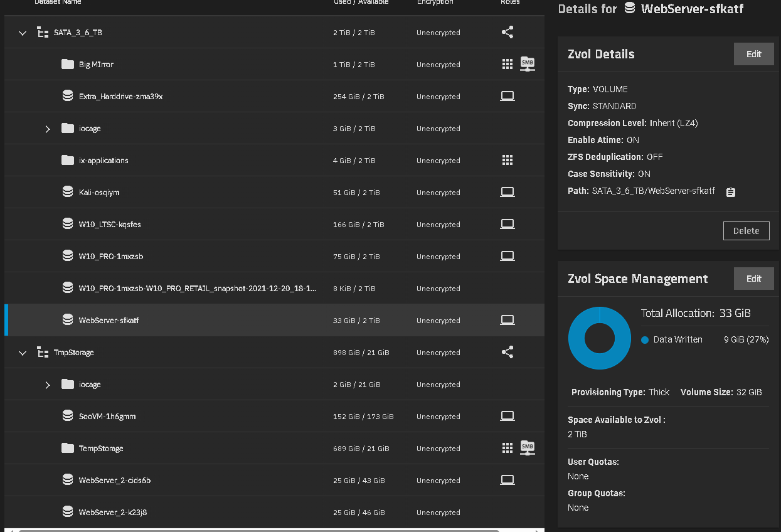The height and width of the screenshot is (532, 781).
Task: Collapse the SATA_3_6_TB pool tree
Action: click(23, 33)
